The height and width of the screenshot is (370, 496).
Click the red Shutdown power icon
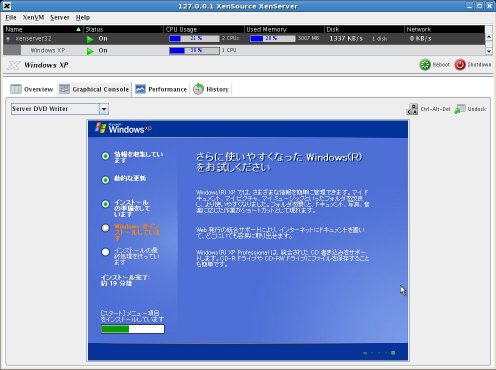pos(460,65)
